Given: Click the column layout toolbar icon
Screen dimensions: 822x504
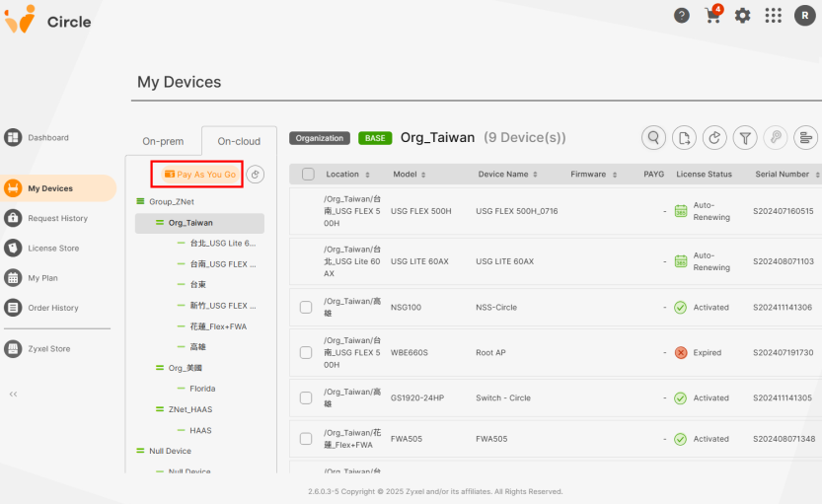Looking at the screenshot, I should tap(806, 138).
